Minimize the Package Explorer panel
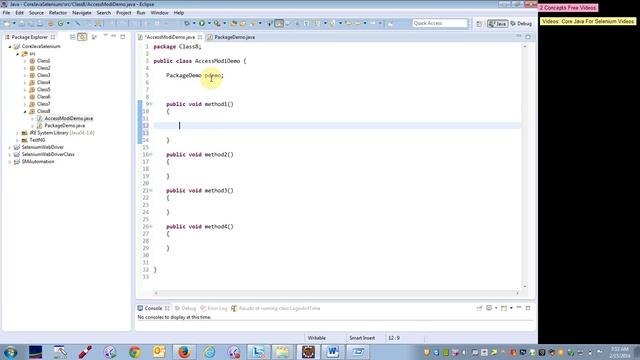 (x=113, y=36)
